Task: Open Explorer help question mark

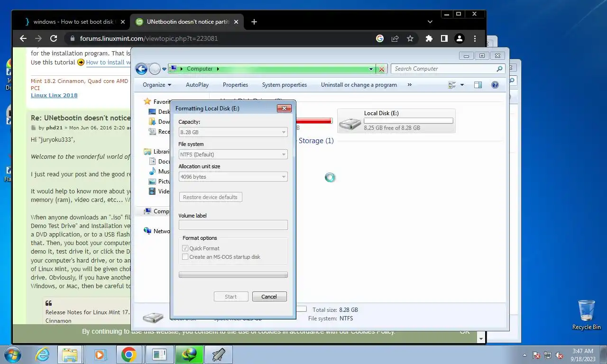Action: 495,85
